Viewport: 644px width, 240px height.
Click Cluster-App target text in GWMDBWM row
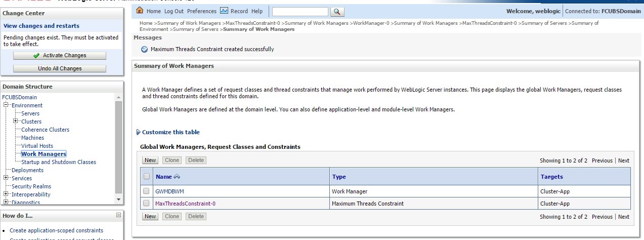(x=555, y=191)
